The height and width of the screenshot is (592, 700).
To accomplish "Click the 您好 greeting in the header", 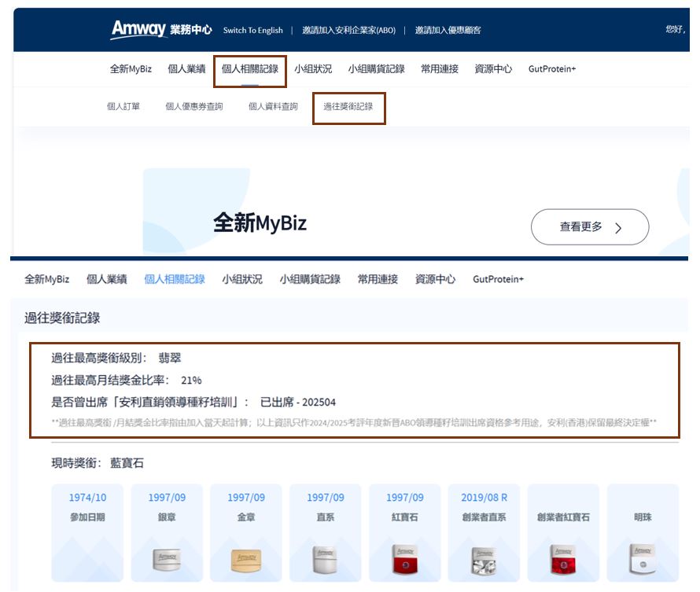I will pyautogui.click(x=676, y=29).
